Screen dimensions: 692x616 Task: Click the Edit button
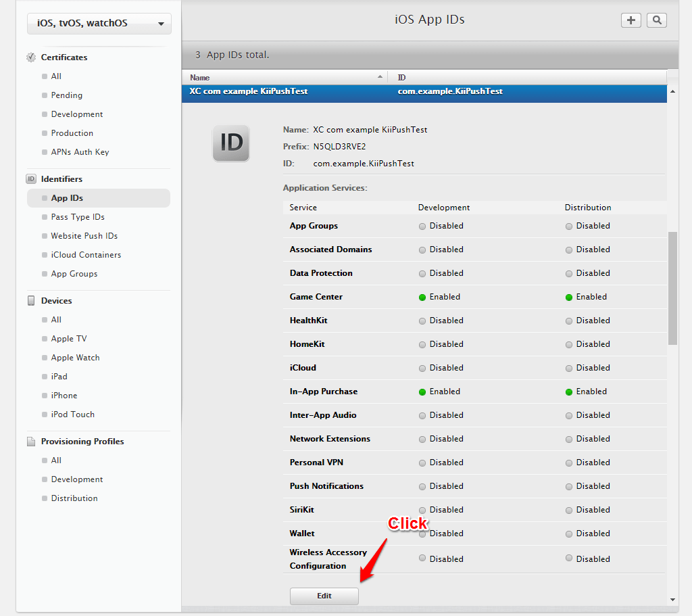coord(324,596)
